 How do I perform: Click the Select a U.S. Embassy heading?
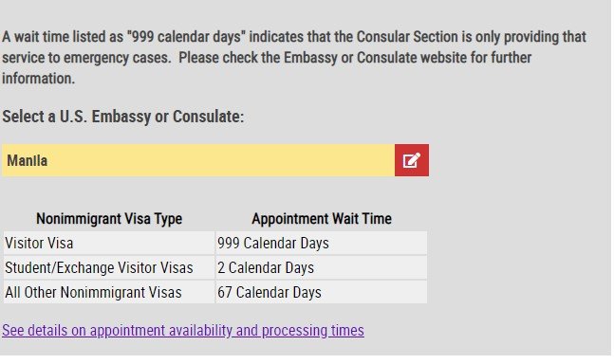[x=123, y=117]
